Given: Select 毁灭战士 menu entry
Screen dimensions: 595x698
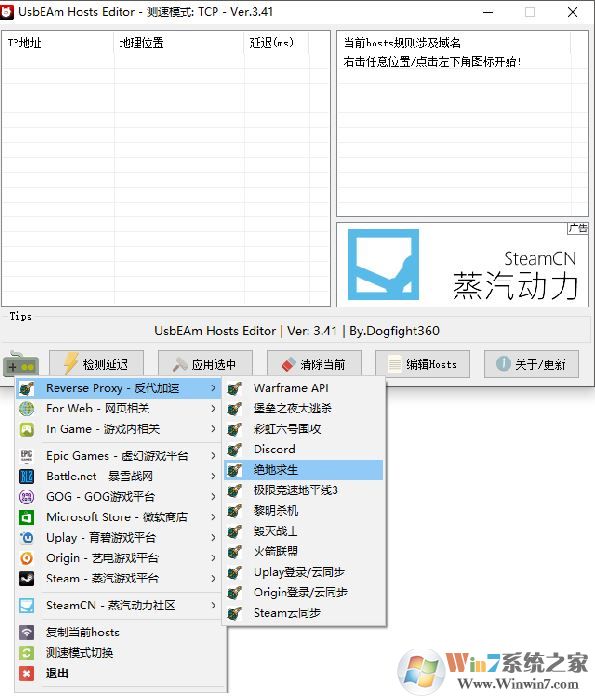Looking at the screenshot, I should coord(304,532).
